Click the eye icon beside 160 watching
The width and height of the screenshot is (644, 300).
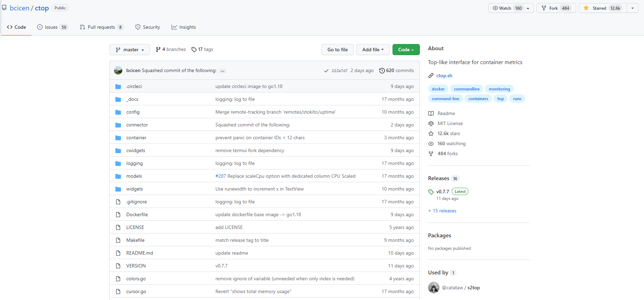click(431, 144)
